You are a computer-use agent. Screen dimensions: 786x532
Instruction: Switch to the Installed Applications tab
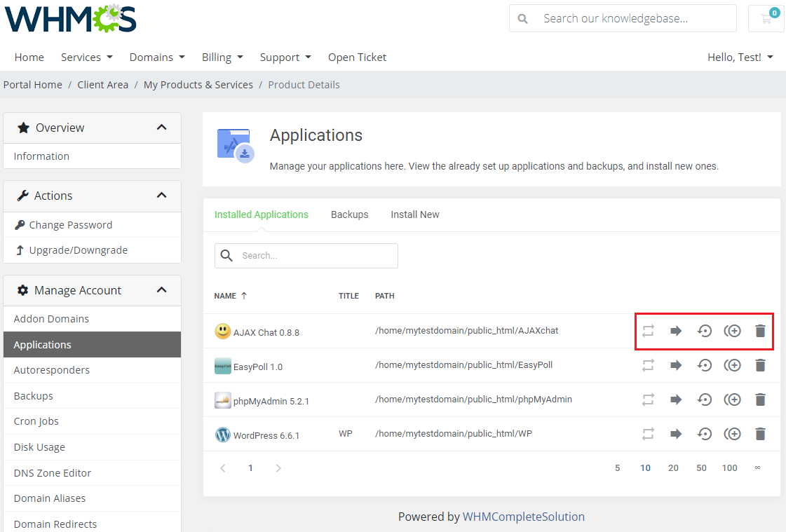pyautogui.click(x=261, y=214)
